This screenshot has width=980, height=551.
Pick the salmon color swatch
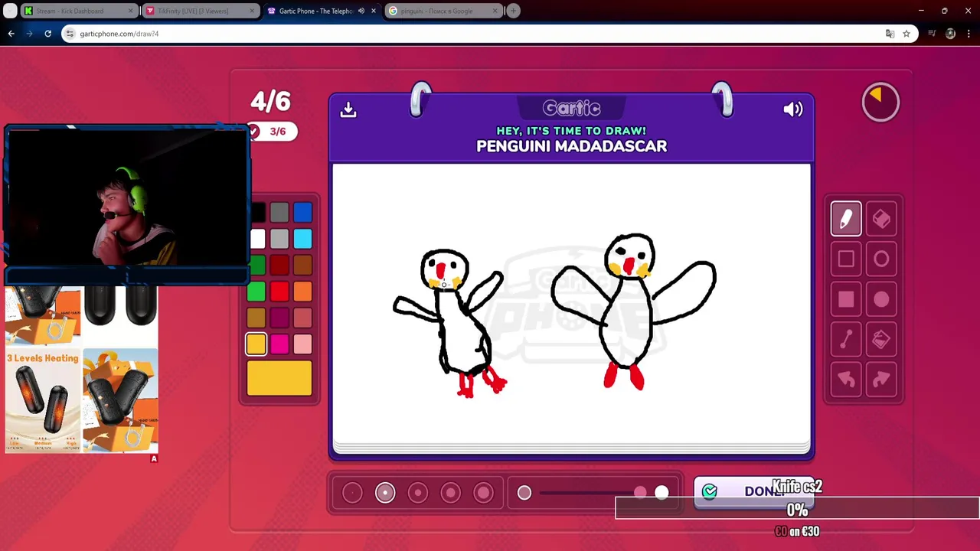[302, 318]
